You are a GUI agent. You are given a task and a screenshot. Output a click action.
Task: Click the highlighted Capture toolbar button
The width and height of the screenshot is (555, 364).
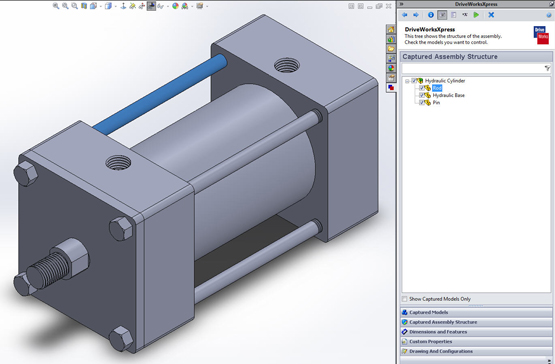point(442,15)
